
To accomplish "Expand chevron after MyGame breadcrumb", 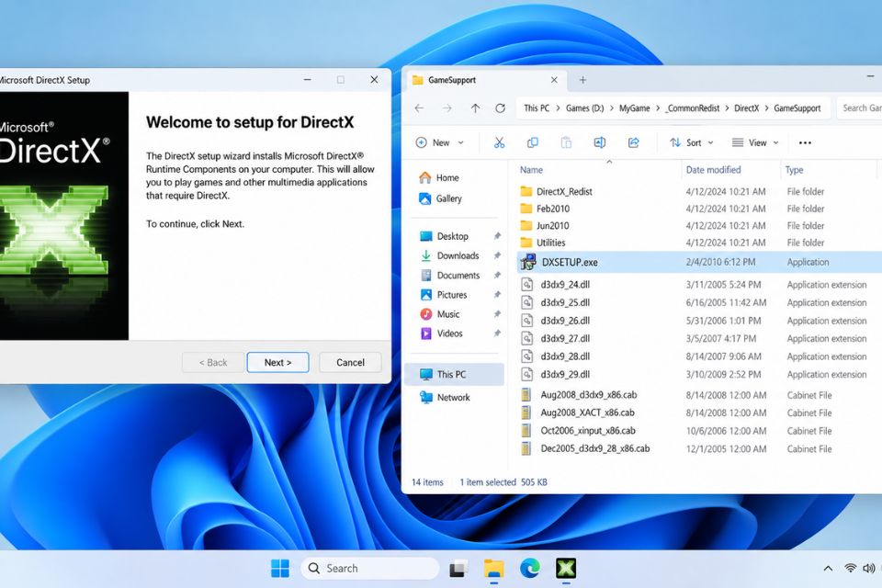I will [658, 108].
